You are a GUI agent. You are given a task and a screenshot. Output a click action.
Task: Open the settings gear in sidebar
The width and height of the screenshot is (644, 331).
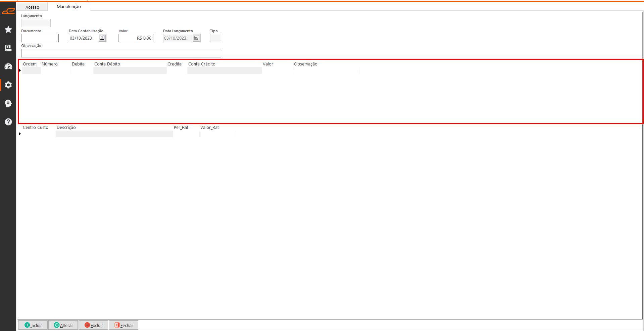point(8,85)
